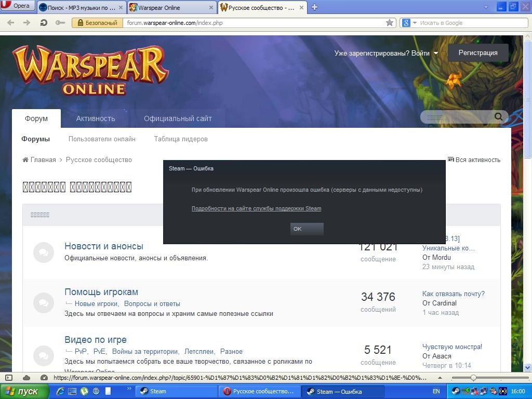532x399 pixels.
Task: Switch to the 'Steam' taskbar window
Action: click(176, 392)
